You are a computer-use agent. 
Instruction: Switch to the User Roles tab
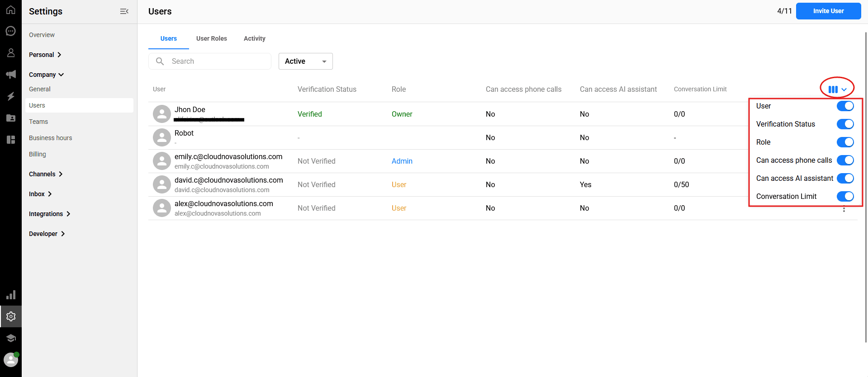(x=211, y=38)
